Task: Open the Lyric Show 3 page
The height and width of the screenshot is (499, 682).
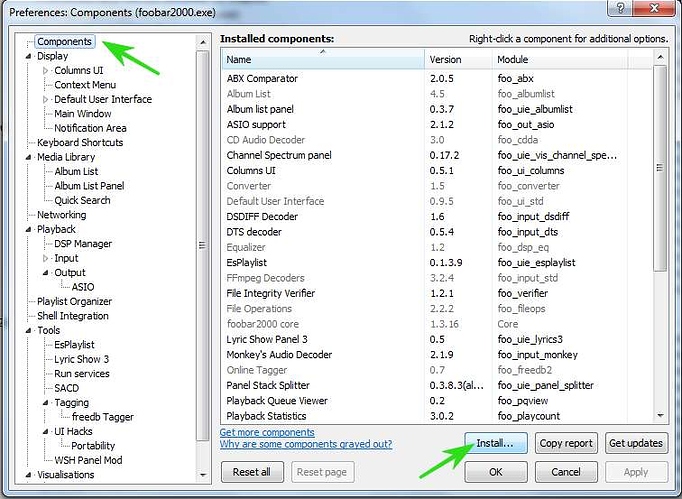Action: click(x=81, y=359)
